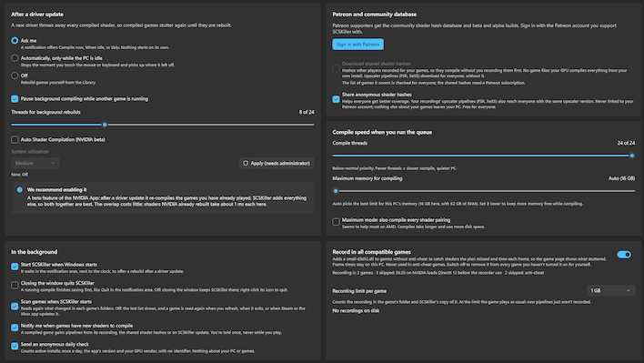The image size is (644, 363).
Task: Click the 'Recording limit per game' label
Action: click(x=359, y=291)
